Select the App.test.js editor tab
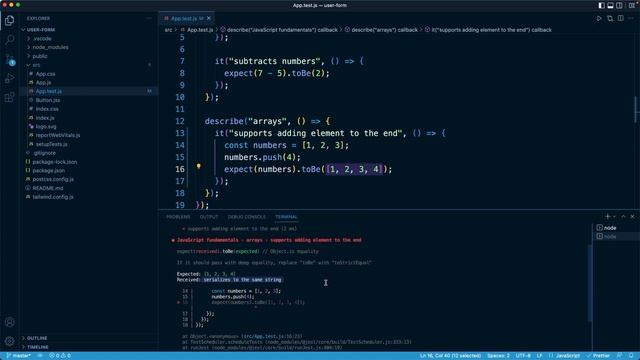 point(187,18)
